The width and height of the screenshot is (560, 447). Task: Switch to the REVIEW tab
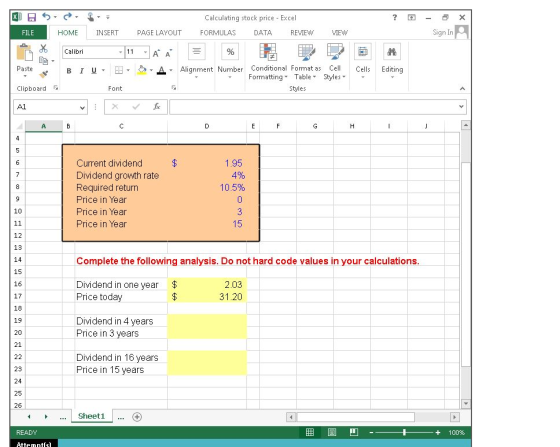302,33
